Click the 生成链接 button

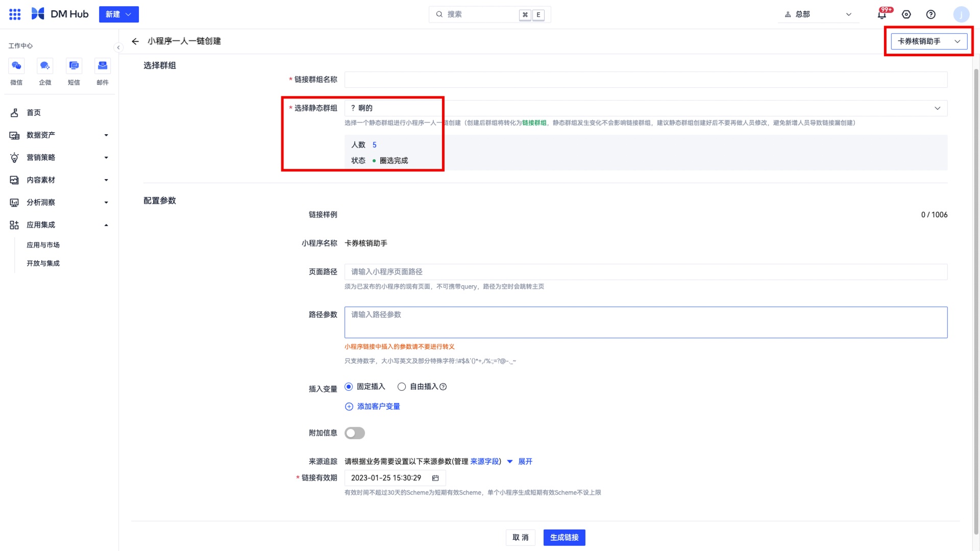tap(565, 538)
